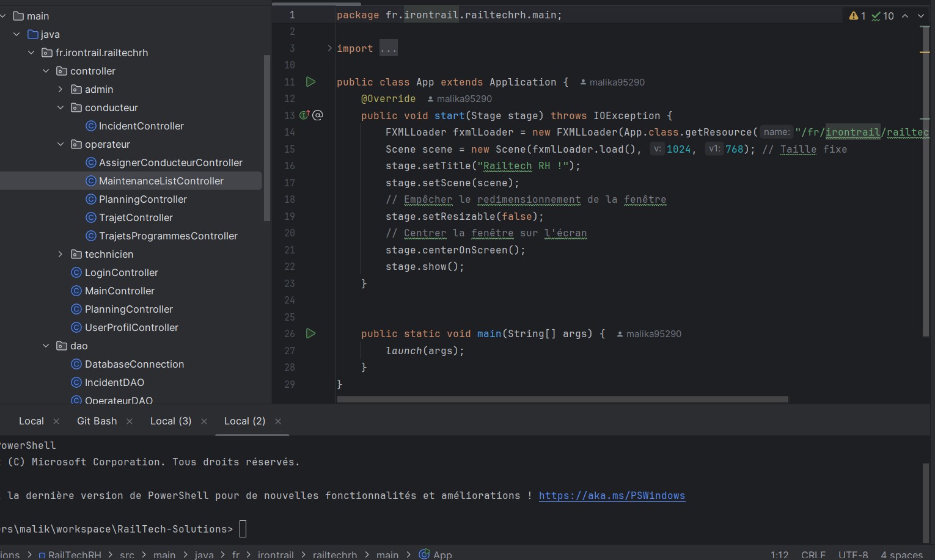935x560 pixels.
Task: Click the editor horizontal scrollbar
Action: 562,399
